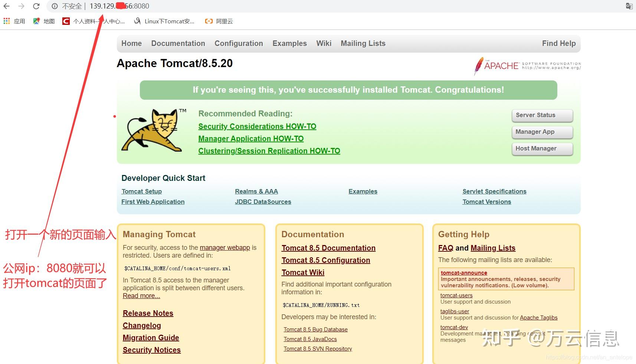Click the Manager App button
Image resolution: width=636 pixels, height=364 pixels.
[x=542, y=132]
